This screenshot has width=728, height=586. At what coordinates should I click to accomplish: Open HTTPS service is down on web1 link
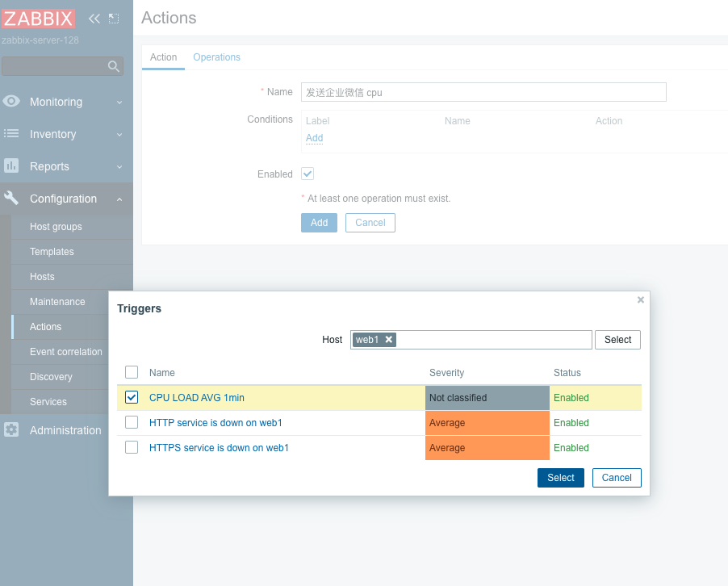coord(220,448)
